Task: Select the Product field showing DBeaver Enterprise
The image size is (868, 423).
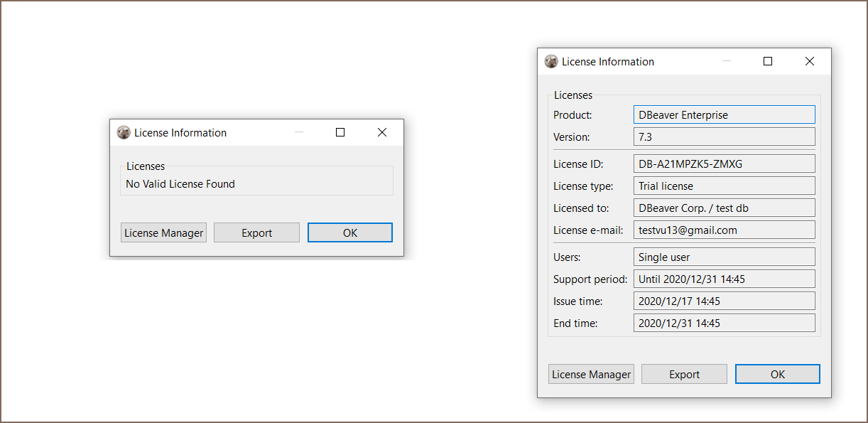Action: (x=724, y=114)
